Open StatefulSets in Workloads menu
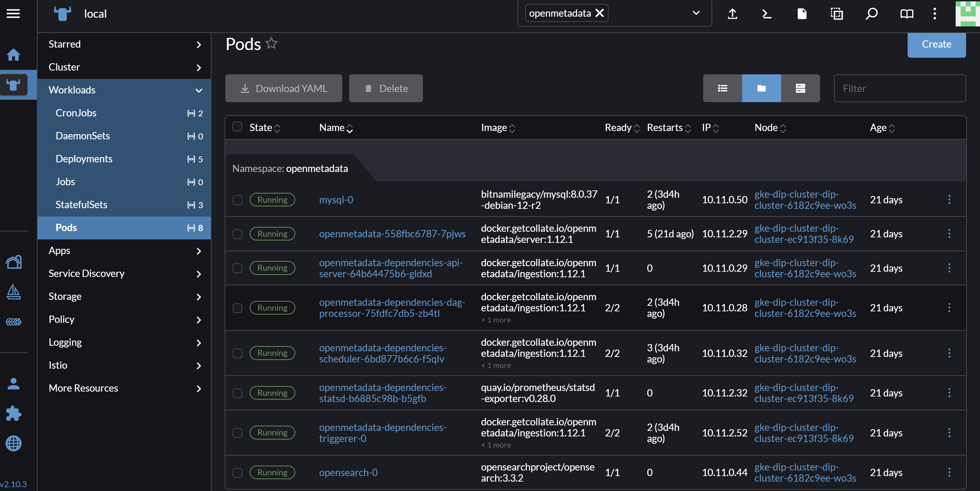Image resolution: width=980 pixels, height=491 pixels. pos(124,205)
